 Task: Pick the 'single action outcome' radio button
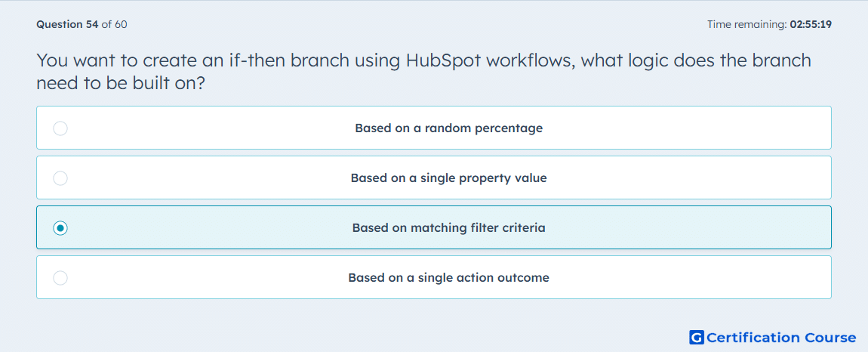point(60,278)
